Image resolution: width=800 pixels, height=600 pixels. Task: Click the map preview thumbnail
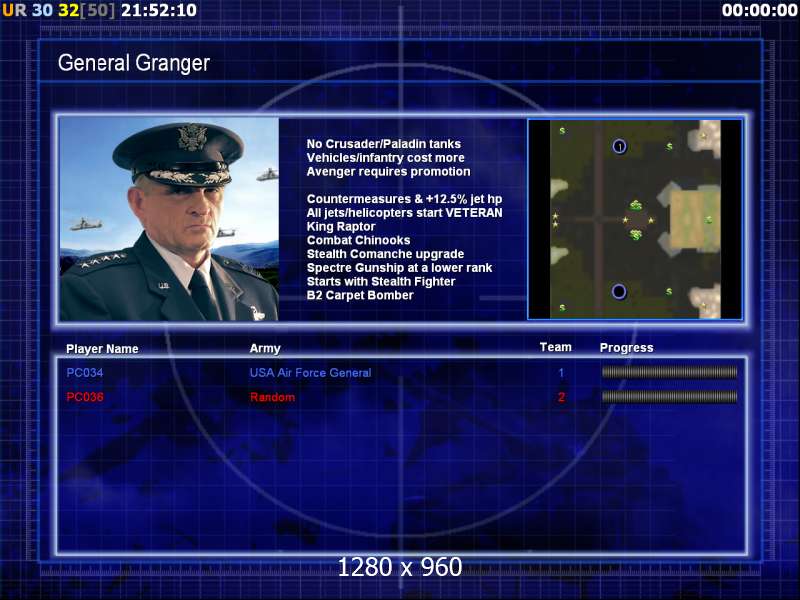635,219
